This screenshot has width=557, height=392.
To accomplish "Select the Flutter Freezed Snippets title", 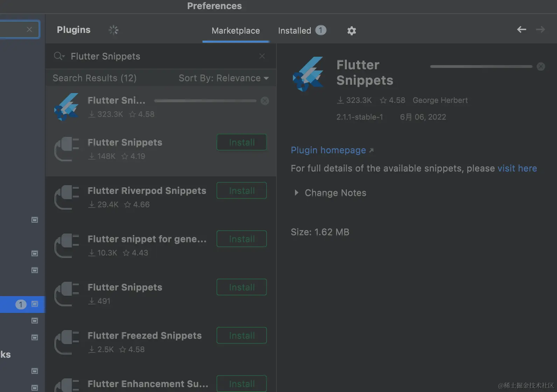I will [145, 336].
